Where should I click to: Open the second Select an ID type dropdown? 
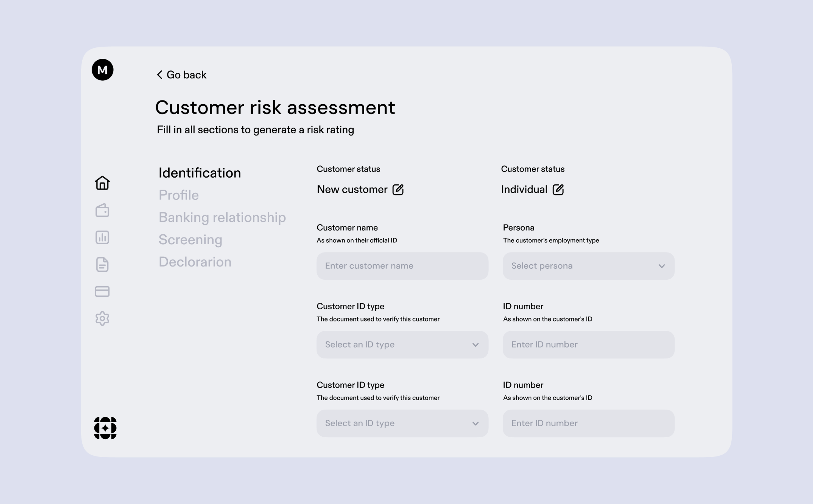click(x=402, y=423)
